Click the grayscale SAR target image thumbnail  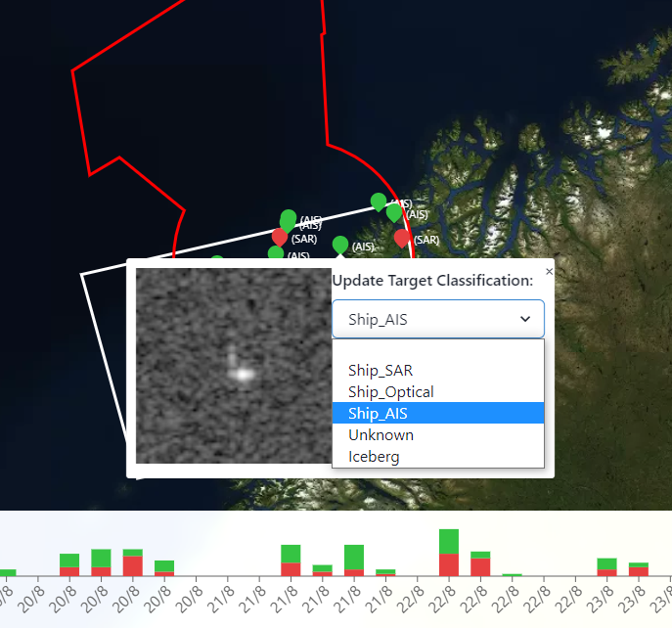(233, 366)
